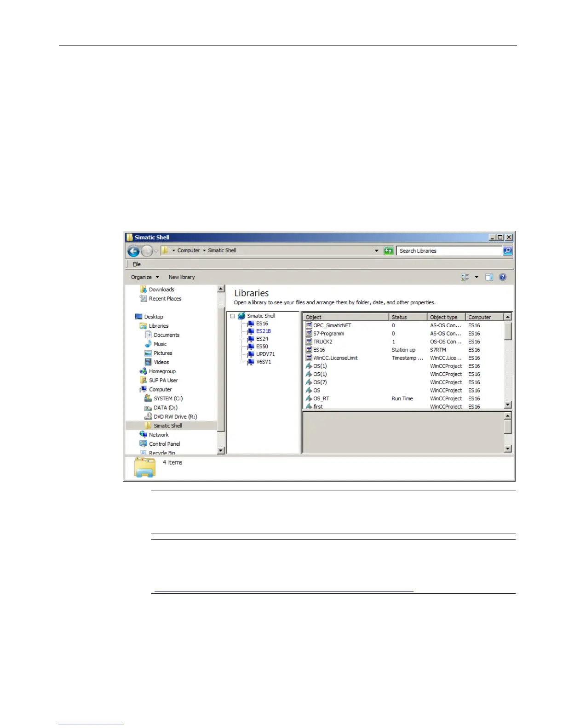
Task: Open the Network icon
Action: coord(143,434)
